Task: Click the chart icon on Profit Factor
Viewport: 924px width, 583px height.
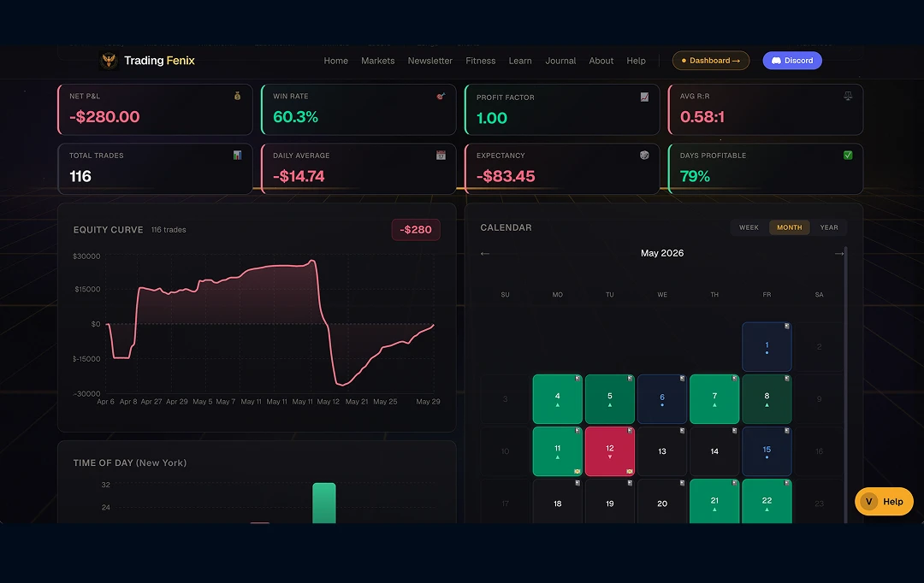Action: (645, 97)
